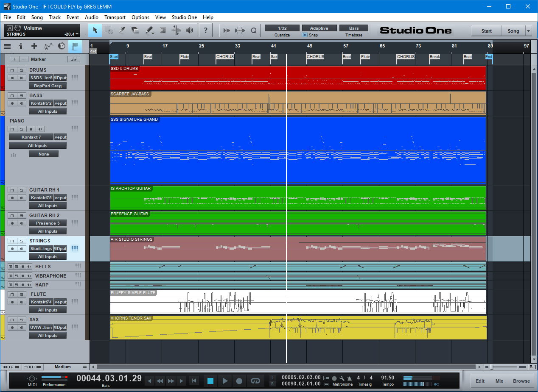Open BASS All Inputs selector

(x=48, y=111)
